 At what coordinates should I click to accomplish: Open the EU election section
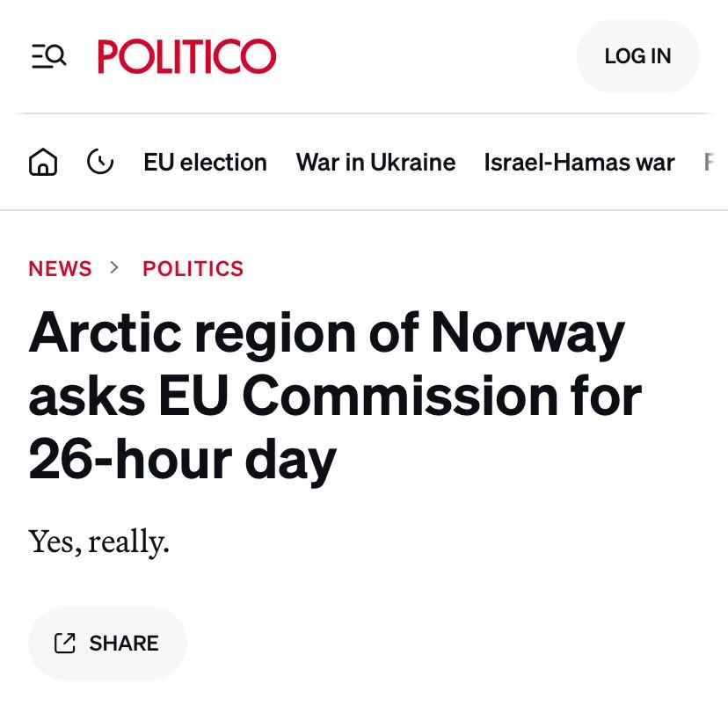[205, 163]
